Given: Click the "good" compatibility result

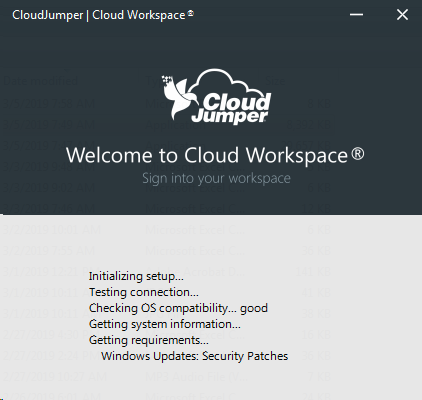Looking at the screenshot, I should coord(254,308).
